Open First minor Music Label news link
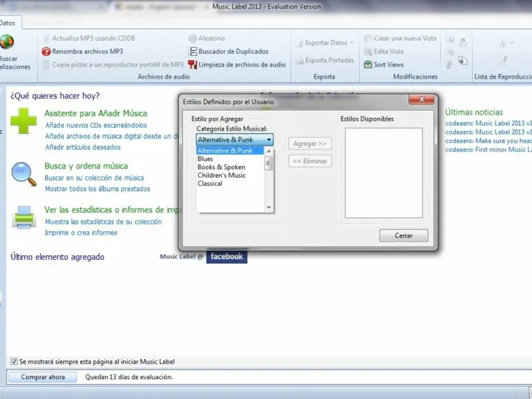532x399 pixels. [489, 150]
